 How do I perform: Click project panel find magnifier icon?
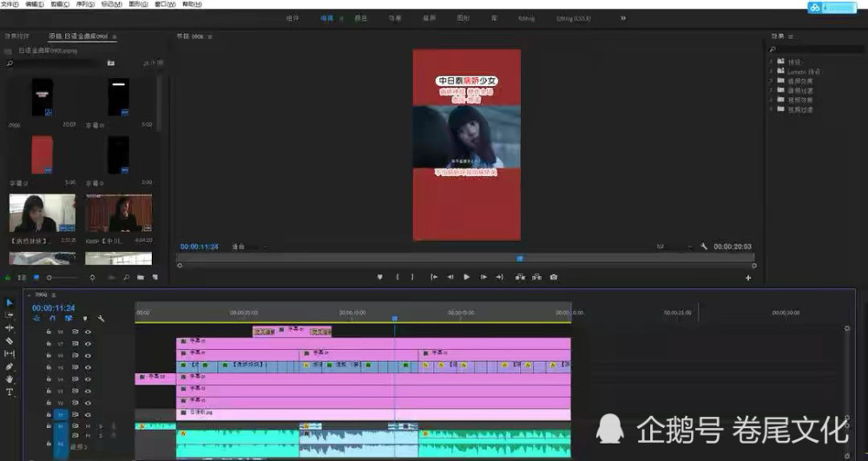coord(126,277)
